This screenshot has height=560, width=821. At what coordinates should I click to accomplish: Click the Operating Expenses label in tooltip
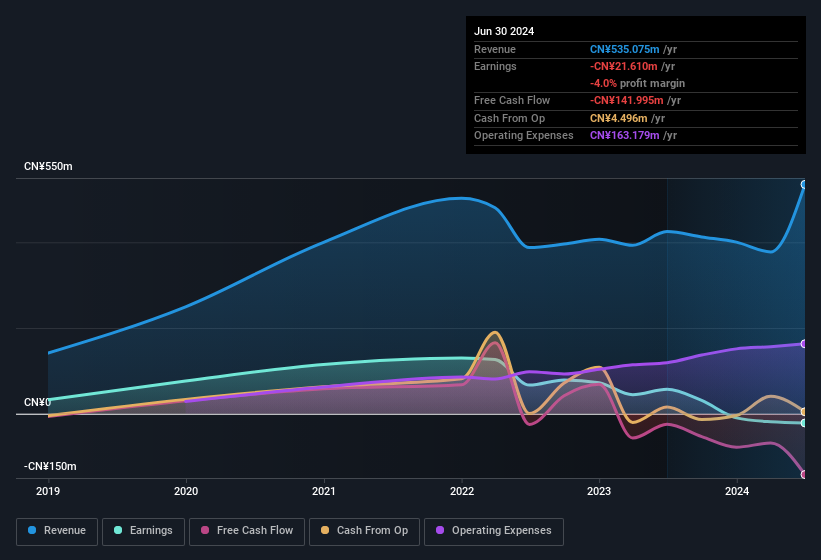click(x=524, y=135)
